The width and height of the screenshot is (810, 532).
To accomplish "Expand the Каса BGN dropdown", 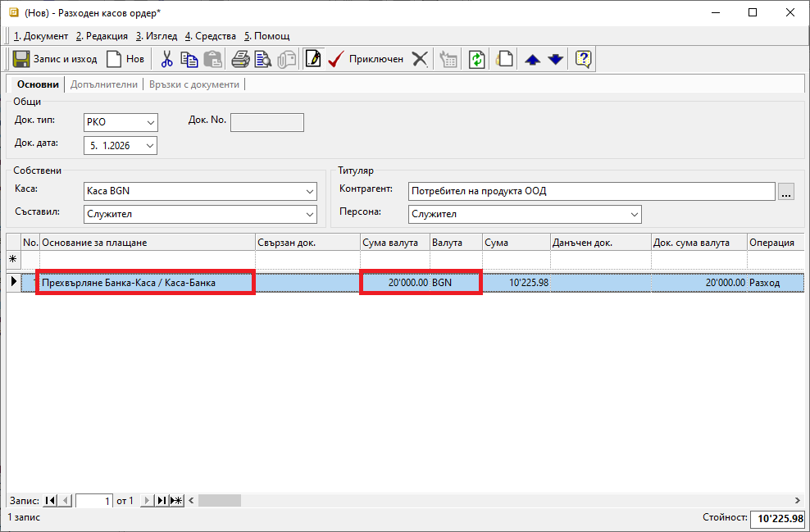I will point(309,192).
